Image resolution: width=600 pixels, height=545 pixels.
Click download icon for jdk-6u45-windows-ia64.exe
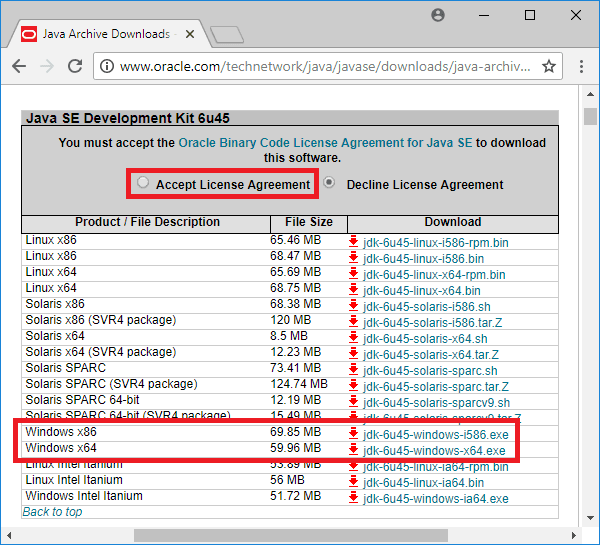coord(353,498)
